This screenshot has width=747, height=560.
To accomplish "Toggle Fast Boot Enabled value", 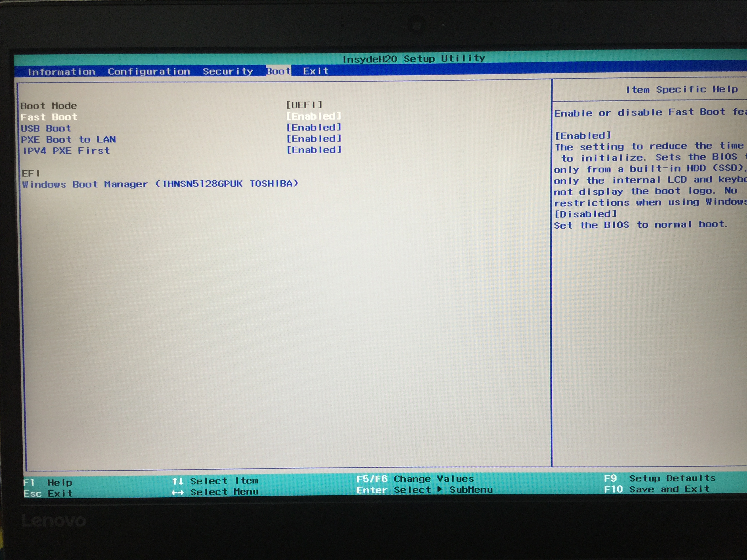I will [313, 116].
